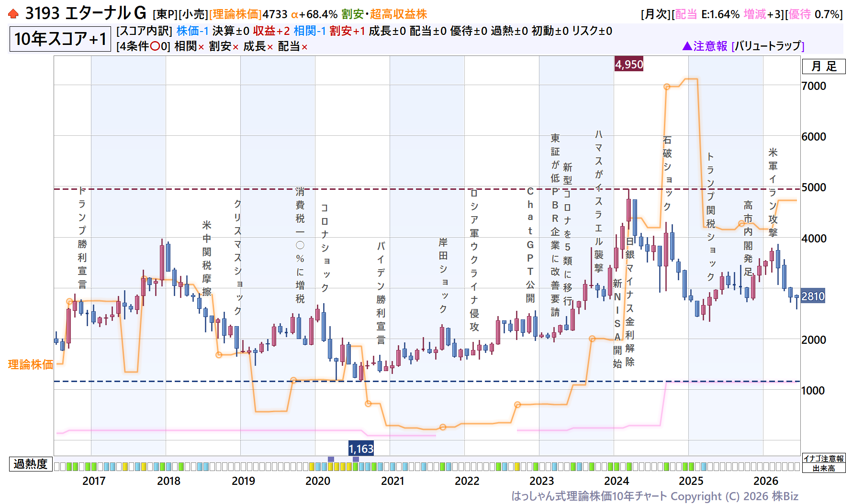Click the 配当× condition
Viewport: 852px width, 504px height.
click(x=292, y=46)
